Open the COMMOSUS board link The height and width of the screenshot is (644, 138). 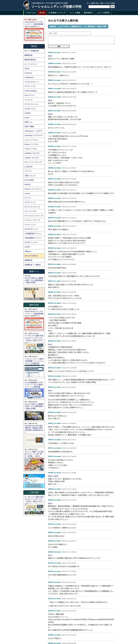click(x=34, y=77)
